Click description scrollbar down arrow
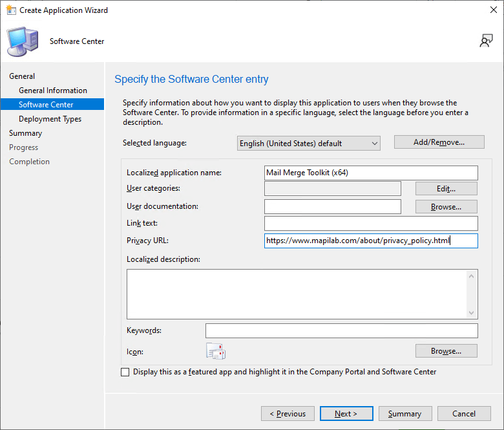The image size is (504, 430). coord(471,312)
